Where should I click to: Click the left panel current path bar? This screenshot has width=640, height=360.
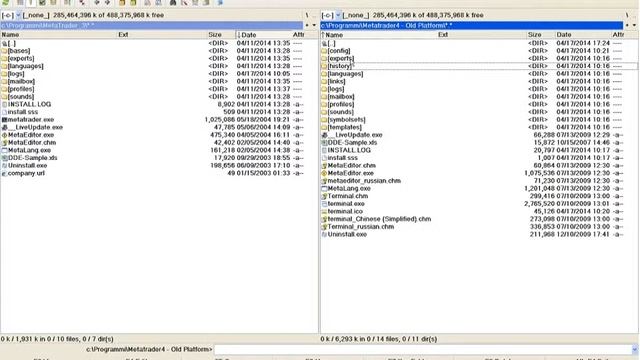point(152,25)
